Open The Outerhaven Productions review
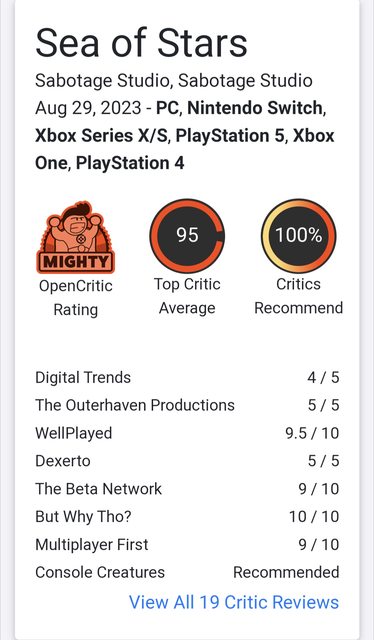 pyautogui.click(x=187, y=405)
